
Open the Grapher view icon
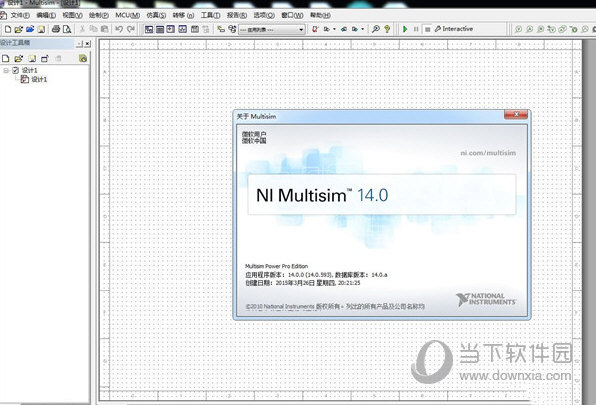[x=182, y=29]
